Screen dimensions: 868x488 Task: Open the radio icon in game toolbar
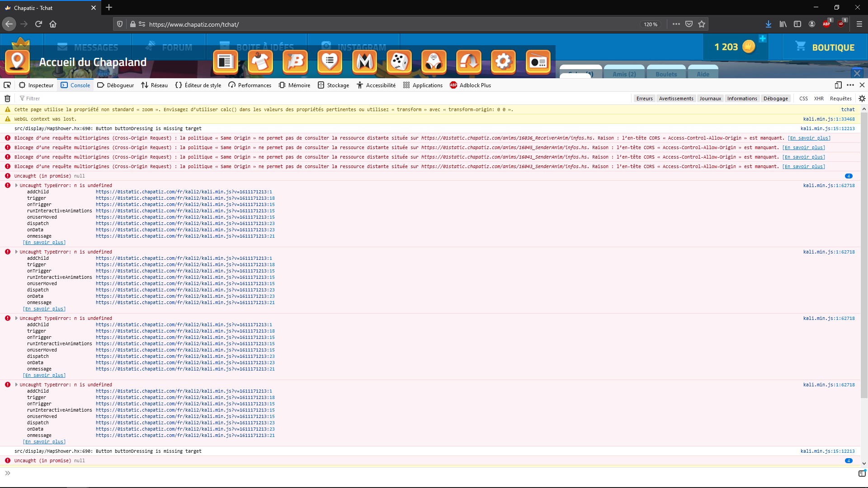[x=538, y=61]
